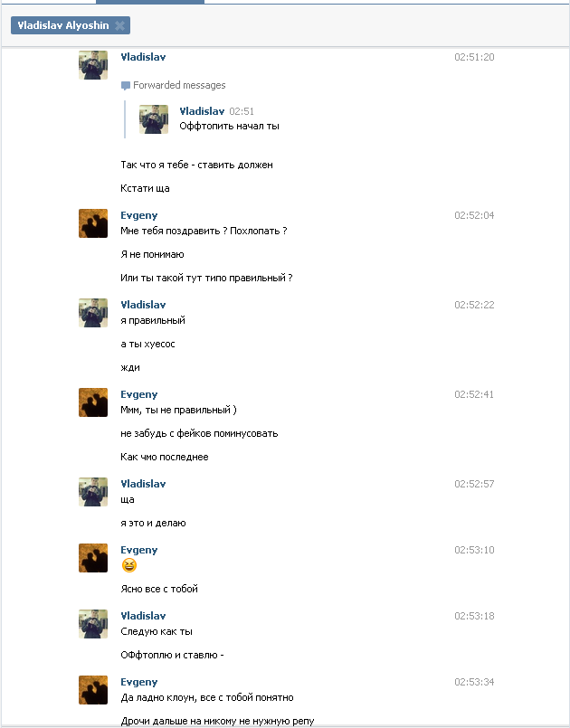Image resolution: width=570 pixels, height=728 pixels.
Task: Open Vladislav name link in forwarded message
Action: point(202,111)
